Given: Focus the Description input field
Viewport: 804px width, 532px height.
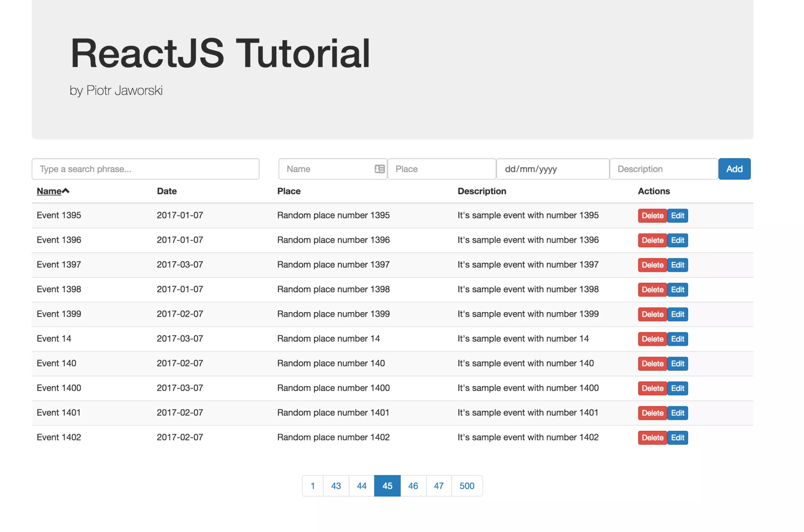Looking at the screenshot, I should pos(664,169).
